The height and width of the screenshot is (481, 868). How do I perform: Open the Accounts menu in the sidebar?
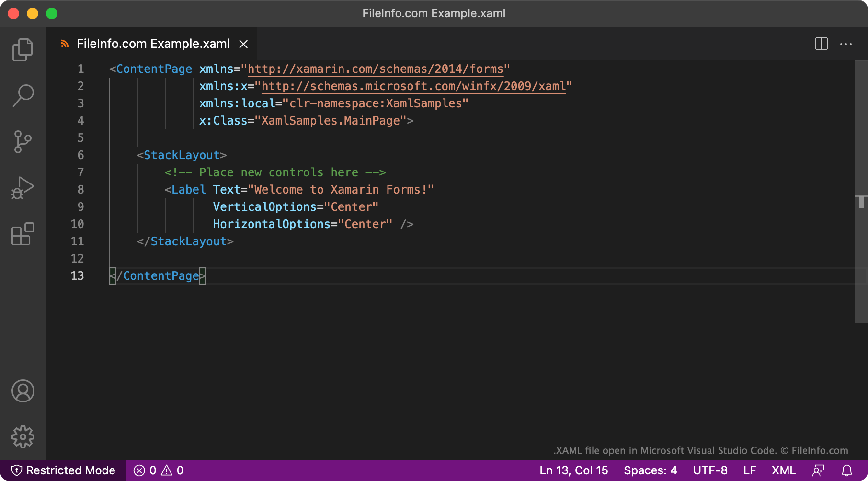(23, 391)
